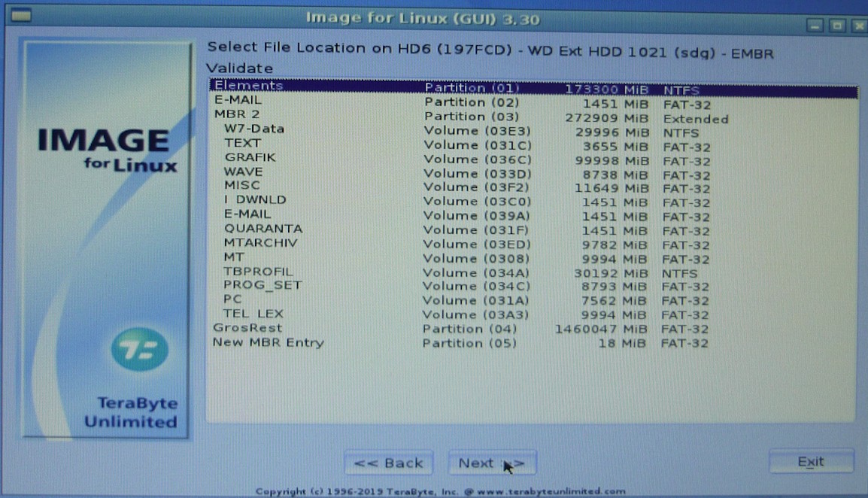Click the Extended type label
This screenshot has width=868, height=498.
point(696,119)
